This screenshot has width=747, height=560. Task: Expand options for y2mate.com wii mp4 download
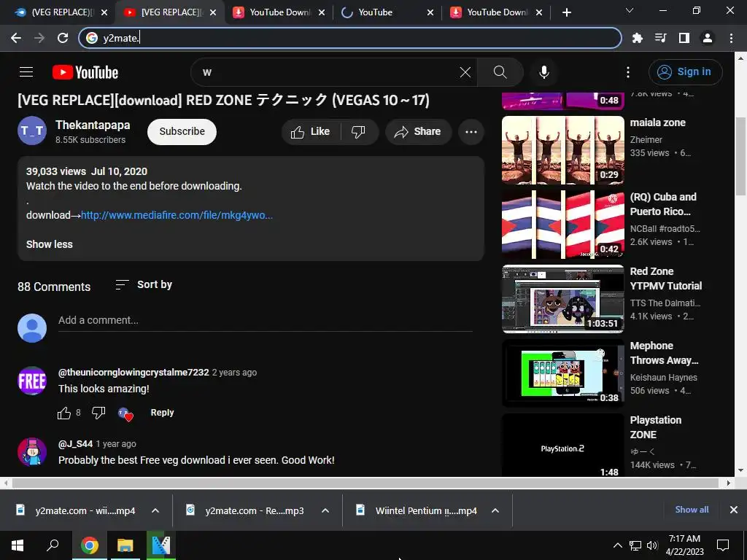click(x=155, y=510)
